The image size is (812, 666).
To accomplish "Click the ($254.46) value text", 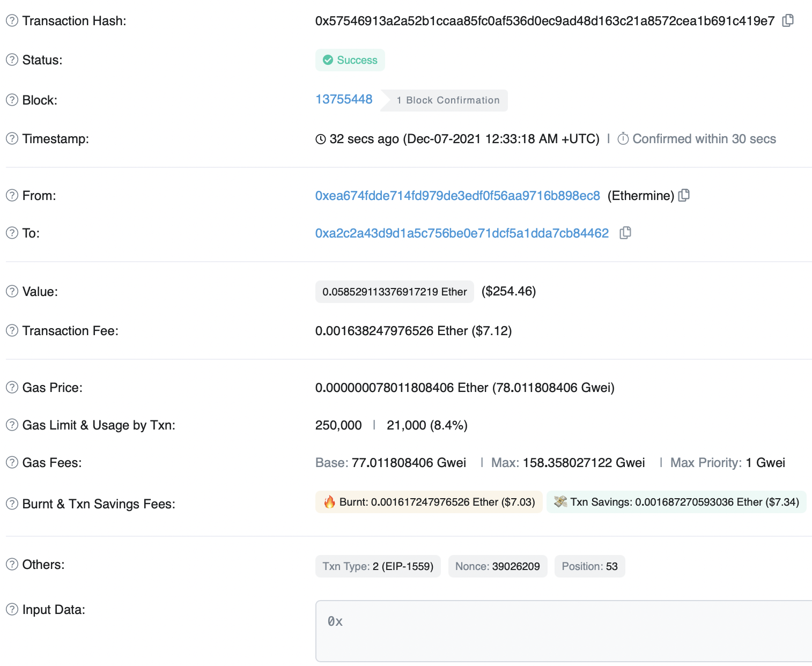I will pos(509,291).
